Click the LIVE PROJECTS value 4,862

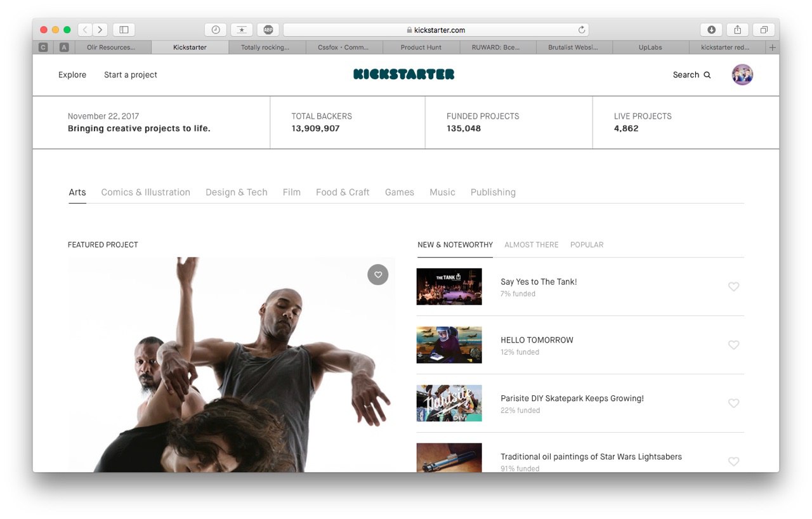click(626, 128)
